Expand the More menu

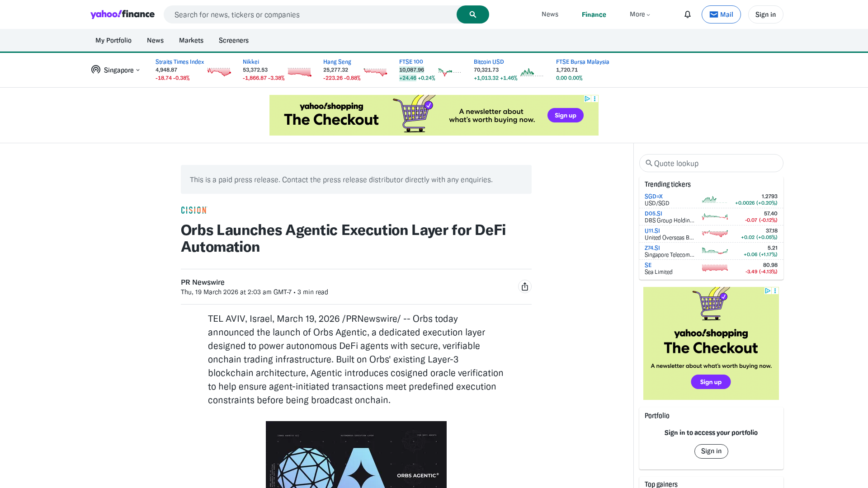point(640,14)
